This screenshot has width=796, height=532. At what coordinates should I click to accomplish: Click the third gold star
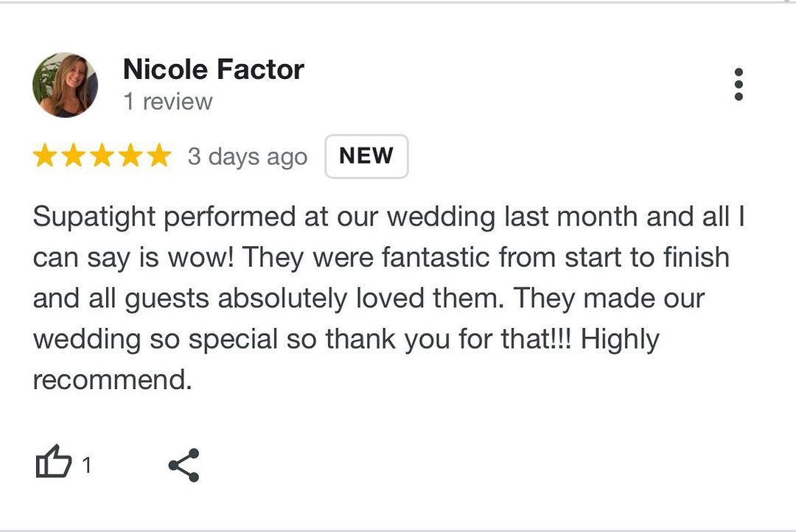(102, 156)
